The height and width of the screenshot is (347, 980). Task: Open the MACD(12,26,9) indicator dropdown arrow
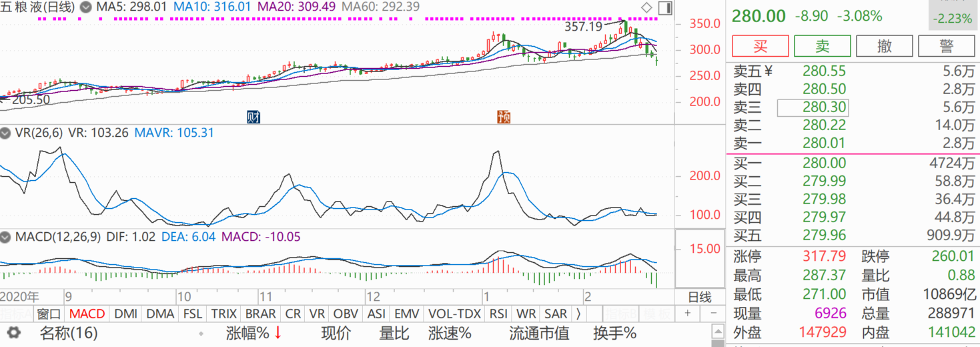point(5,237)
